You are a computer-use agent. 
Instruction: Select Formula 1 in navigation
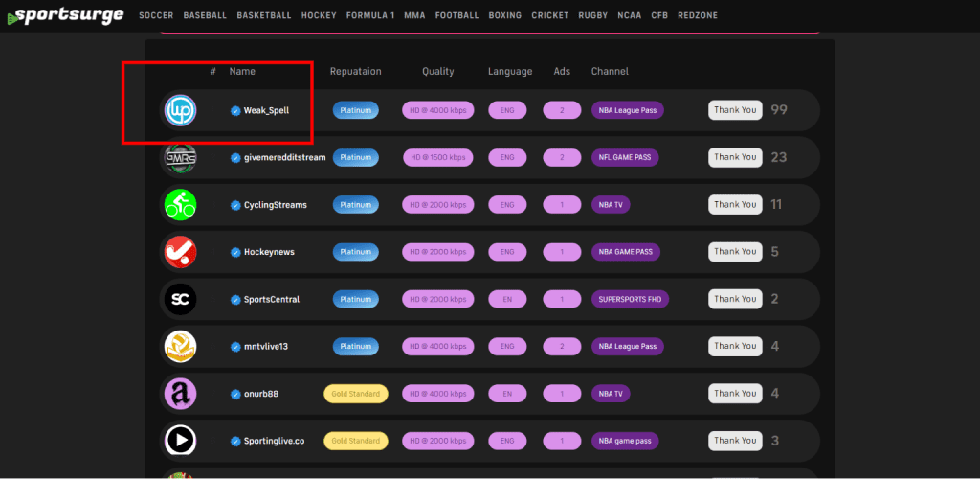tap(370, 15)
